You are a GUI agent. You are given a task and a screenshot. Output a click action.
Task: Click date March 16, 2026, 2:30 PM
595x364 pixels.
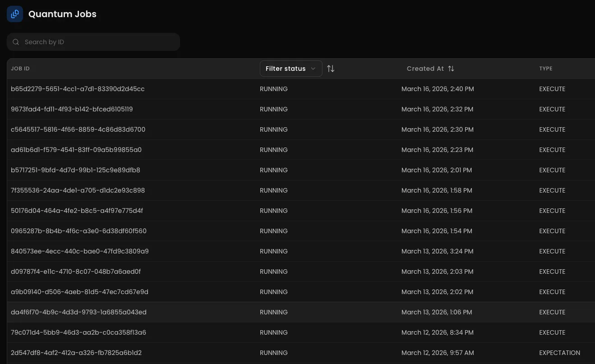coord(438,129)
